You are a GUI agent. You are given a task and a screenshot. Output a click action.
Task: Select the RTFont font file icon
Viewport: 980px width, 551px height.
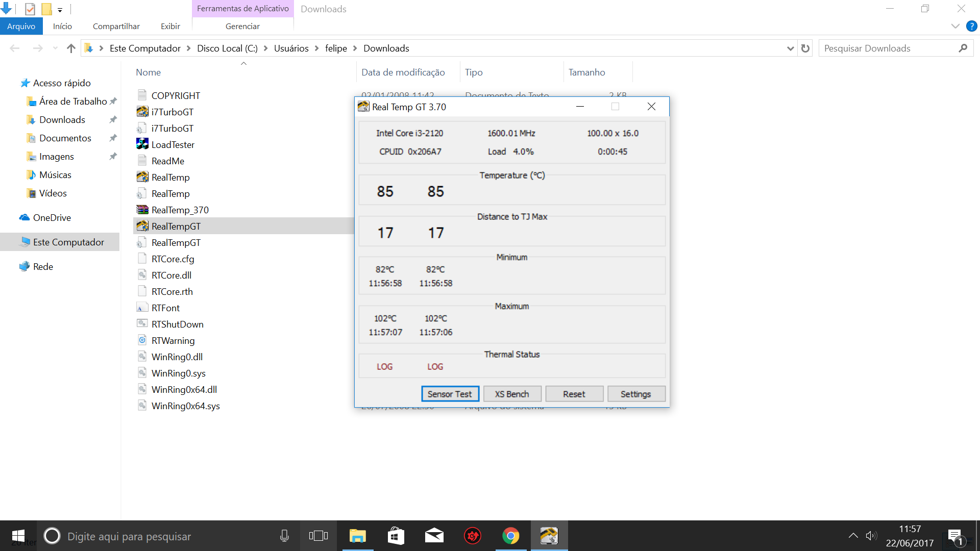point(142,308)
